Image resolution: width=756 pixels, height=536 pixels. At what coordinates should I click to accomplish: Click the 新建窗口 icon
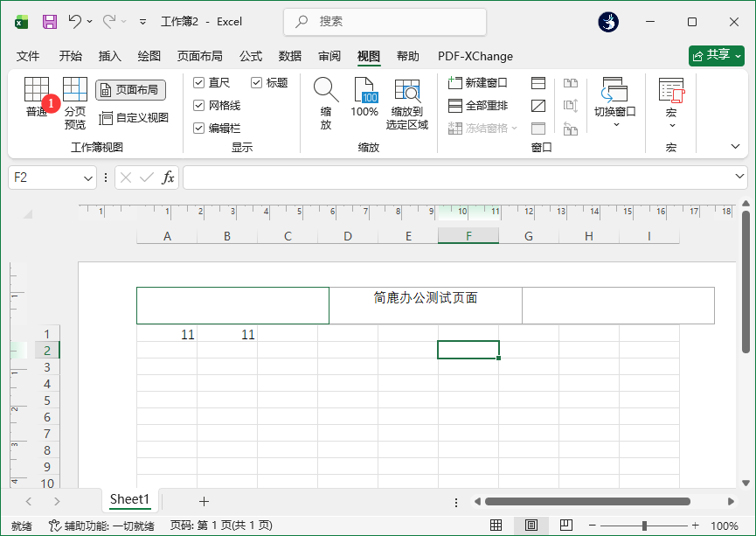coord(479,81)
